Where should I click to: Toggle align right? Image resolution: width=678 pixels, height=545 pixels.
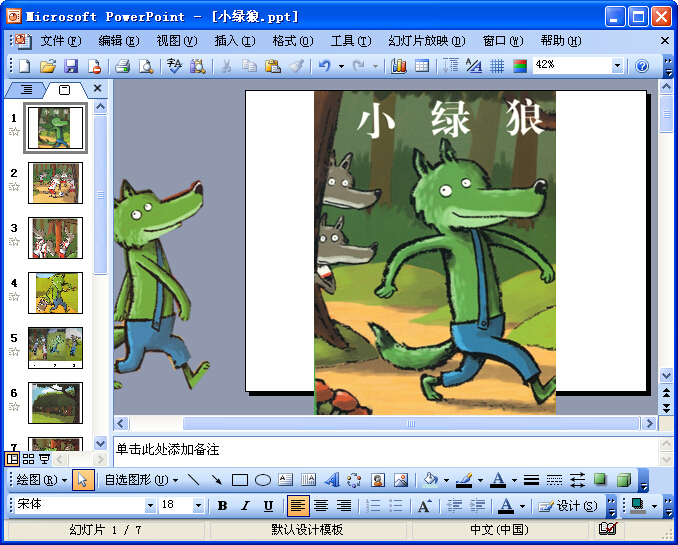pos(344,506)
